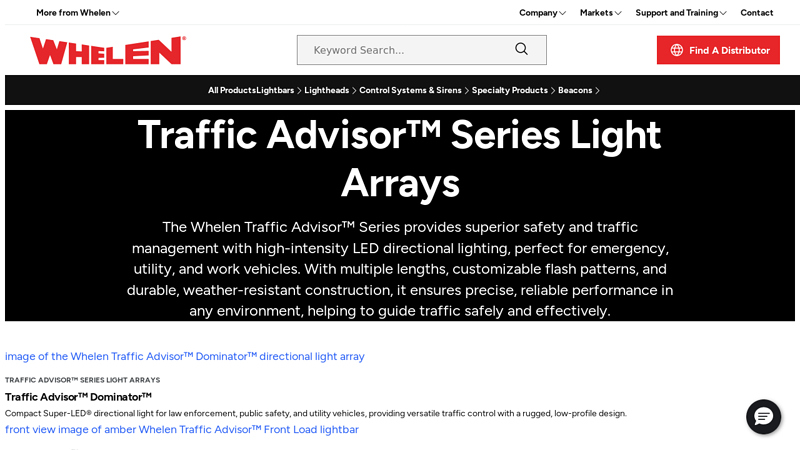
Task: Open Control Systems & Sirens category
Action: pyautogui.click(x=410, y=90)
